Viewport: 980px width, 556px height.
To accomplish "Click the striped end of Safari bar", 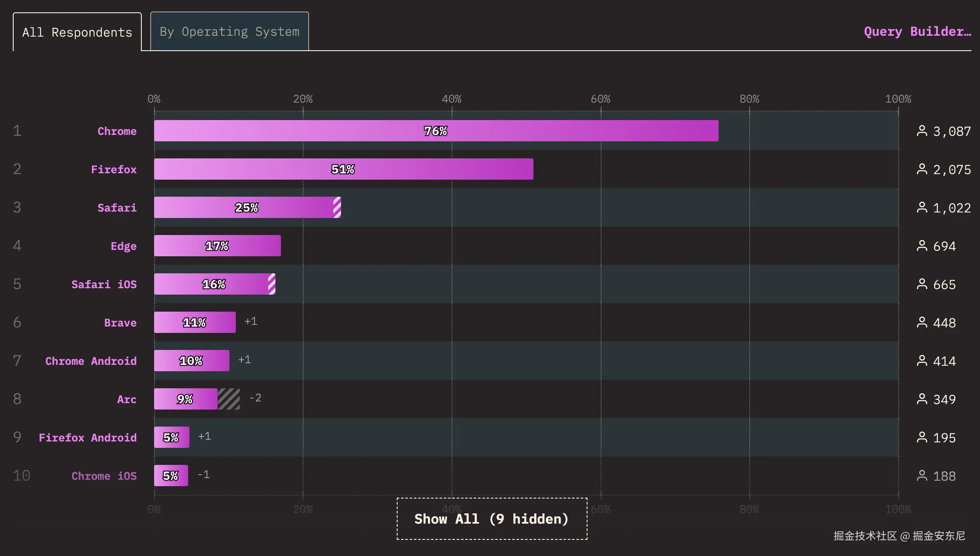I will pos(337,207).
